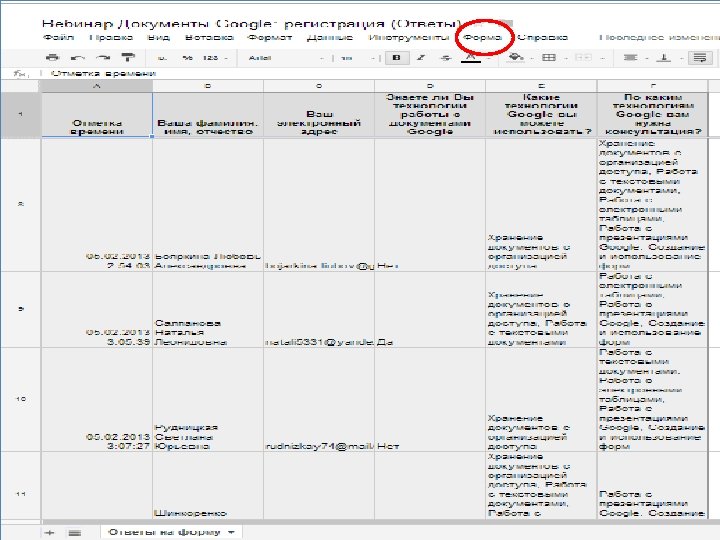Click the Да answer cell in row 9
The height and width of the screenshot is (540, 720).
(x=430, y=309)
